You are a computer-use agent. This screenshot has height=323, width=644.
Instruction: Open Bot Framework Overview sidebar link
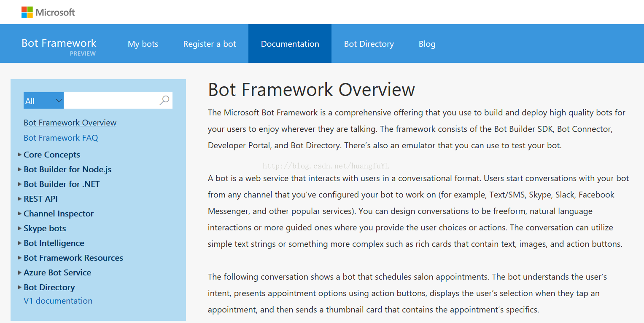(70, 123)
